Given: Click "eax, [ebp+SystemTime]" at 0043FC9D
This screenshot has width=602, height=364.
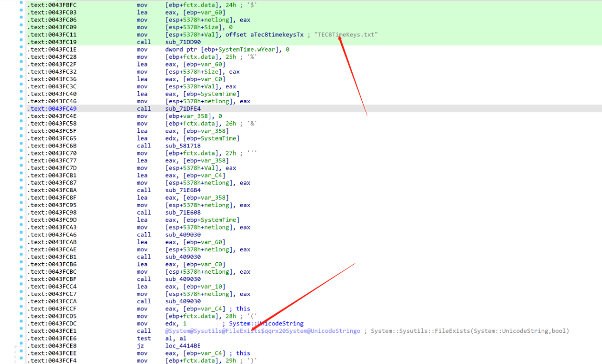Looking at the screenshot, I should click(x=202, y=220).
